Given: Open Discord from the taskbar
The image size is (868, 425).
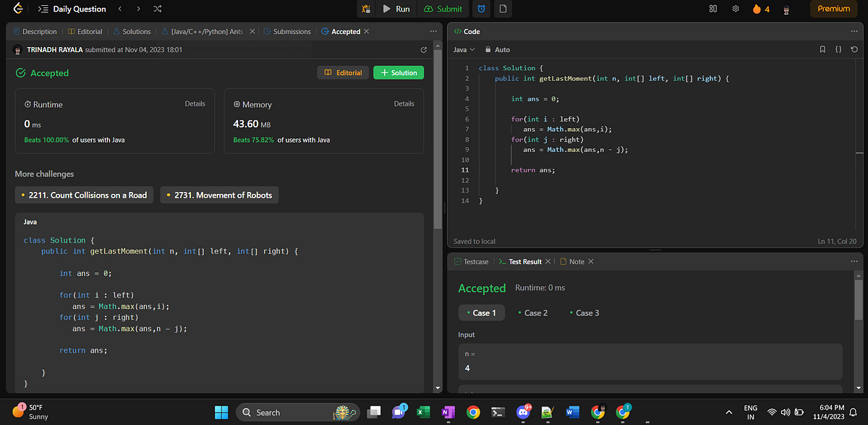Looking at the screenshot, I should point(522,412).
